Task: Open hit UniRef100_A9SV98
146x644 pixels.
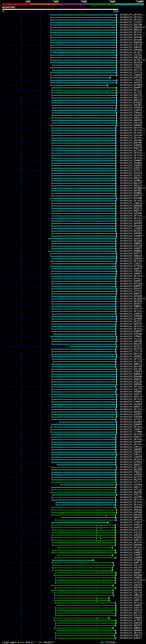Action: pos(131,37)
